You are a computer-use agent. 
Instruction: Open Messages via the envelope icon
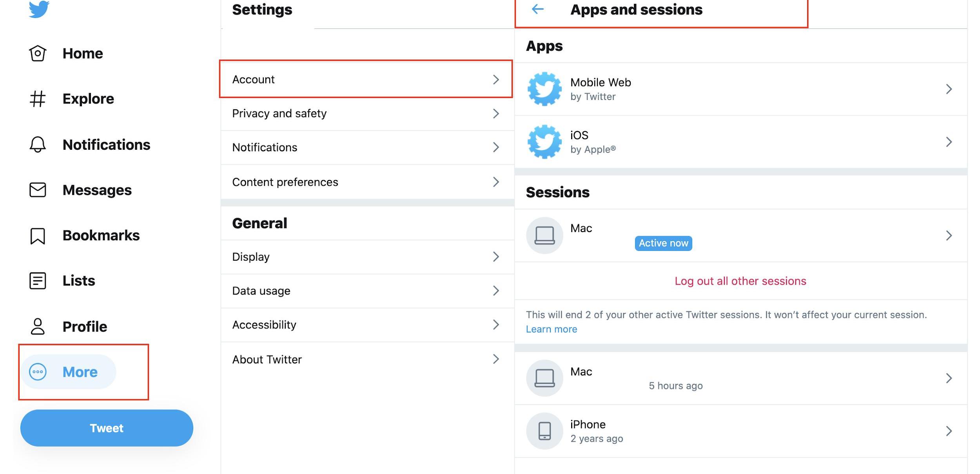[38, 190]
